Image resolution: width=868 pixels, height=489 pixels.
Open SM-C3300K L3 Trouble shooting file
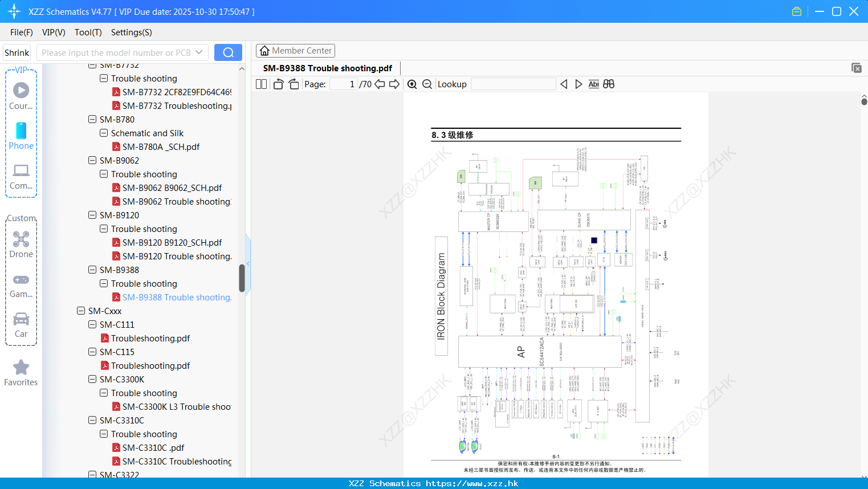(x=172, y=406)
